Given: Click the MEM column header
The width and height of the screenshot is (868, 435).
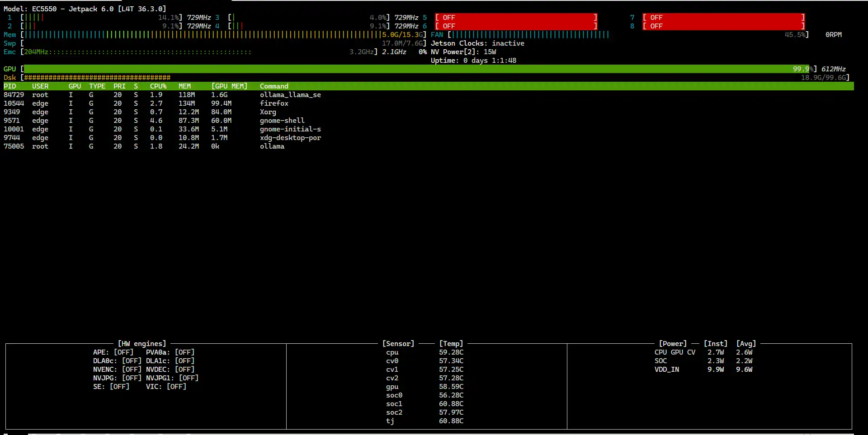Looking at the screenshot, I should point(184,86).
